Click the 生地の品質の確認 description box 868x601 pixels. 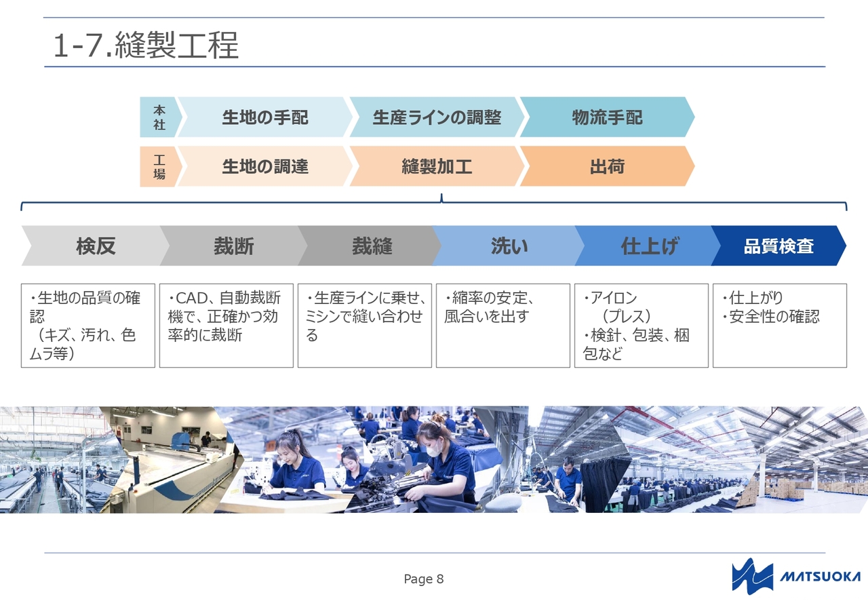pyautogui.click(x=88, y=326)
